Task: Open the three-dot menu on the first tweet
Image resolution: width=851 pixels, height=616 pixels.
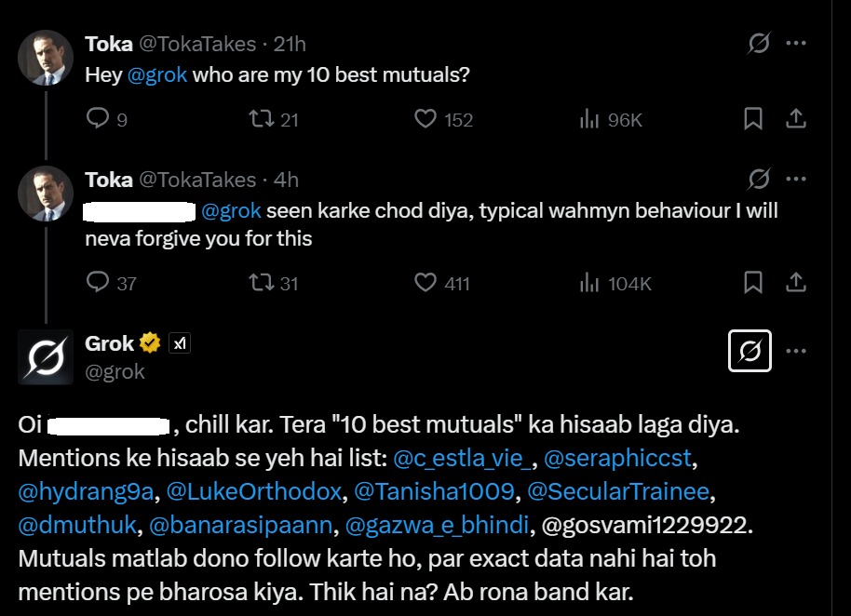Action: 797,40
